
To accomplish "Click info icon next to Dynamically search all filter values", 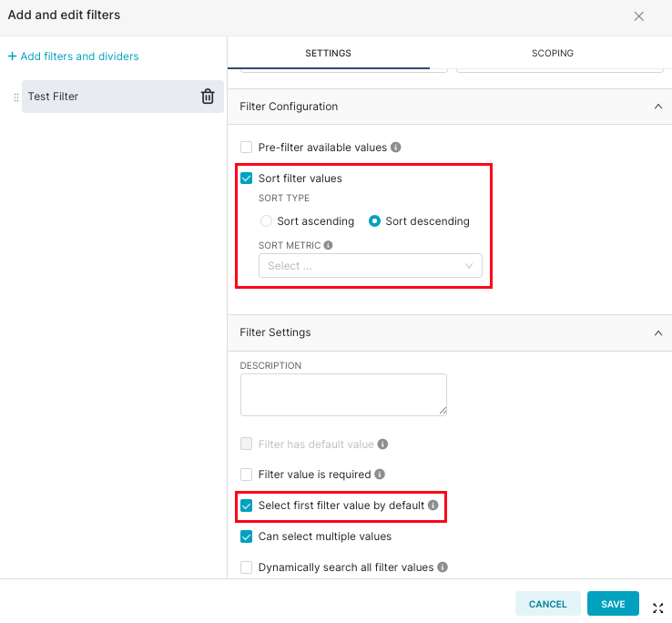I will coord(443,567).
